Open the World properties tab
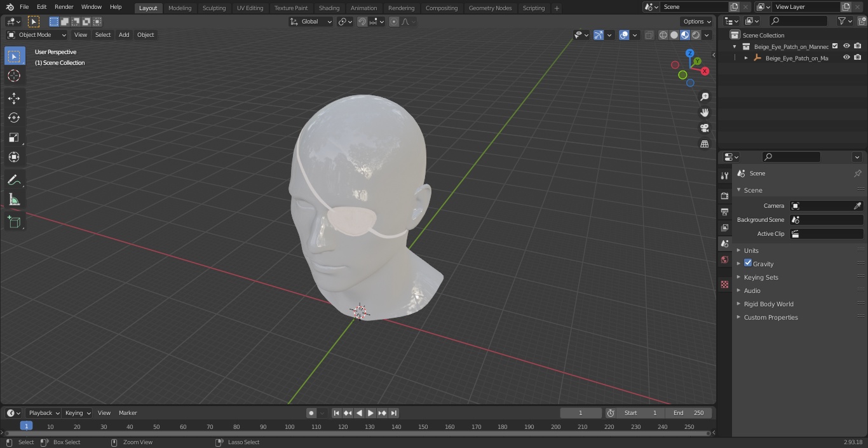The height and width of the screenshot is (448, 868). coord(724,259)
